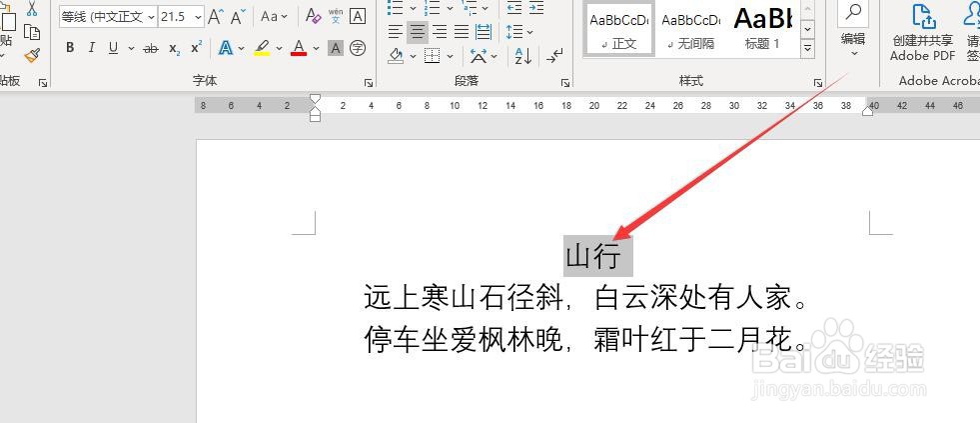Expand font color dropdown arrow
The width and height of the screenshot is (980, 423).
(x=317, y=48)
